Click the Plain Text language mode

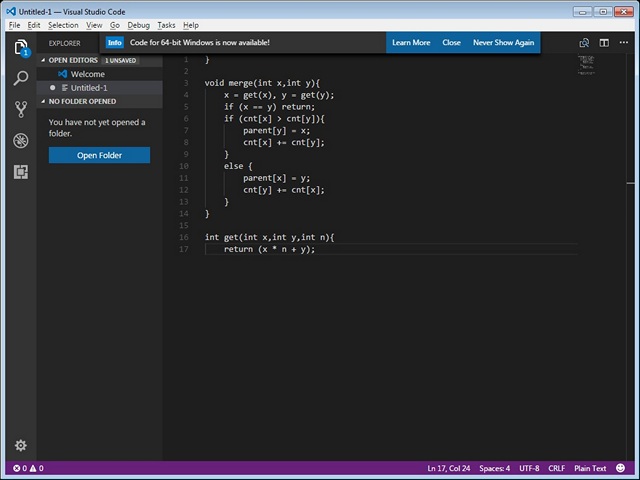coord(590,469)
